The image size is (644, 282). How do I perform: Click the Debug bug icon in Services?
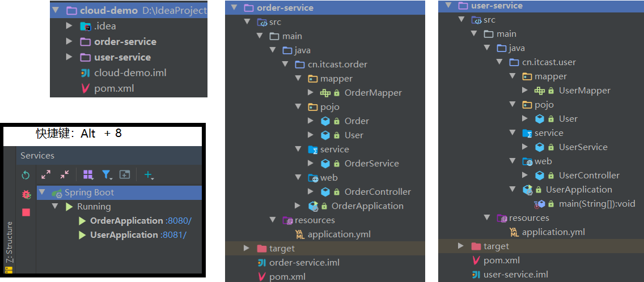[x=26, y=194]
